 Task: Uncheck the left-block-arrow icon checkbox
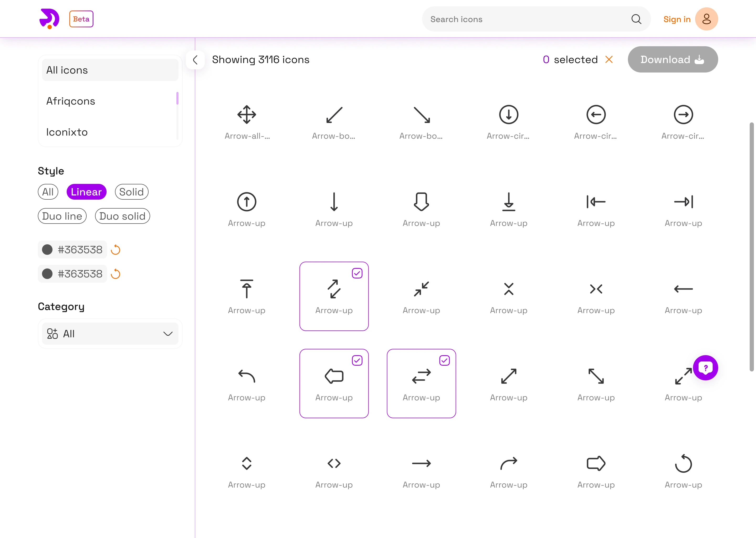[357, 360]
